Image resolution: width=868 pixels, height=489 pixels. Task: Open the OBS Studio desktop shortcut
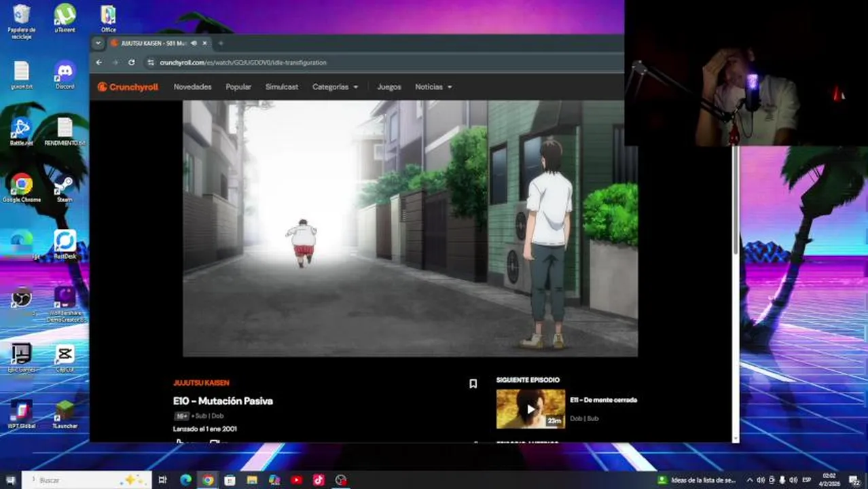[22, 300]
